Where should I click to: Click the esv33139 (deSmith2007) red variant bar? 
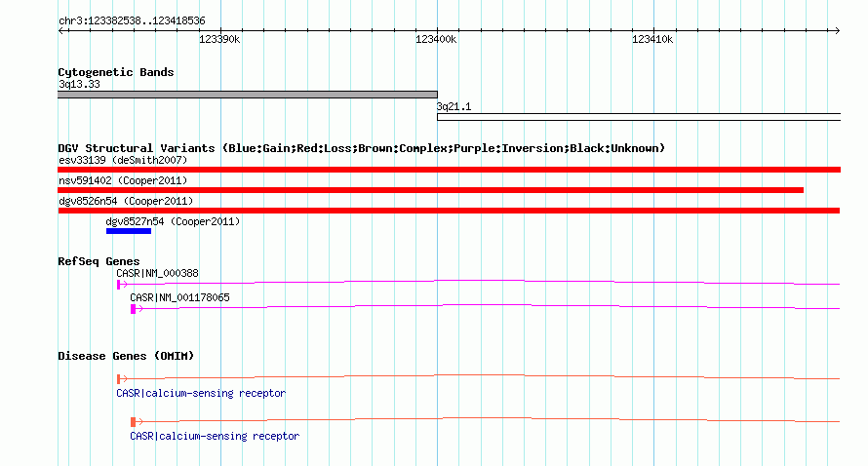point(449,170)
